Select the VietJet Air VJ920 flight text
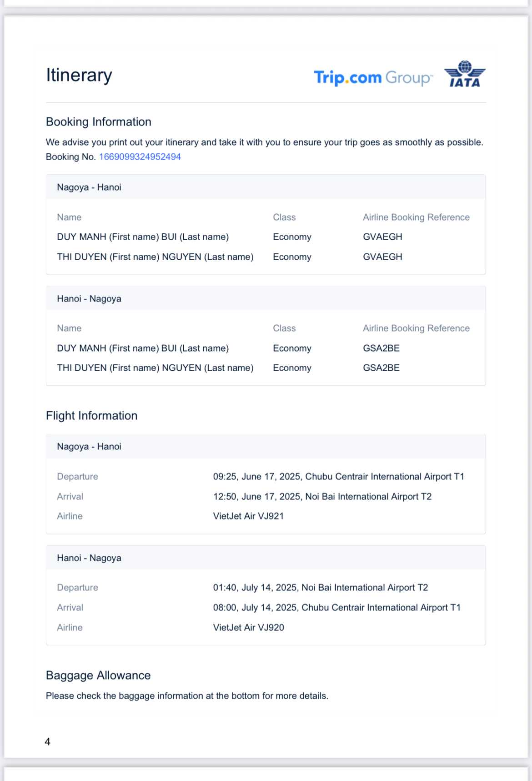This screenshot has height=781, width=532. click(x=248, y=628)
